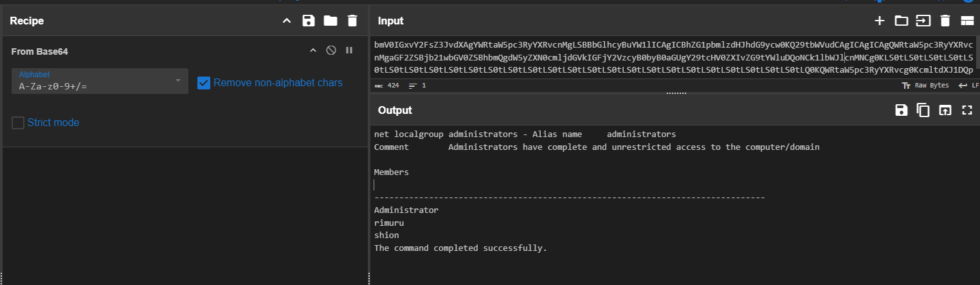
Task: Enable Strict mode checkbox
Action: pyautogui.click(x=18, y=122)
